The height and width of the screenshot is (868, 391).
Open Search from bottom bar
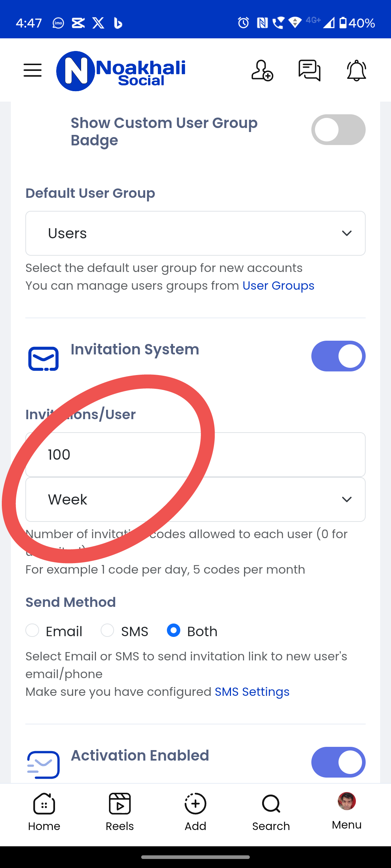click(271, 812)
